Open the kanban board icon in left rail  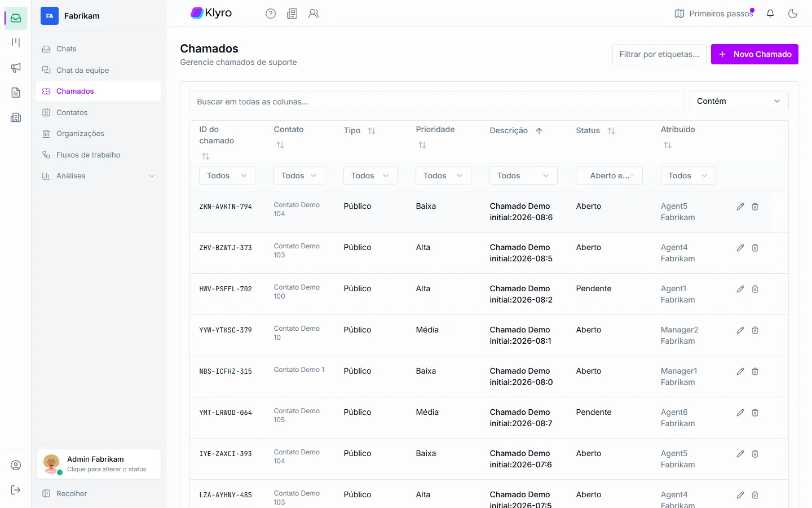click(x=16, y=43)
